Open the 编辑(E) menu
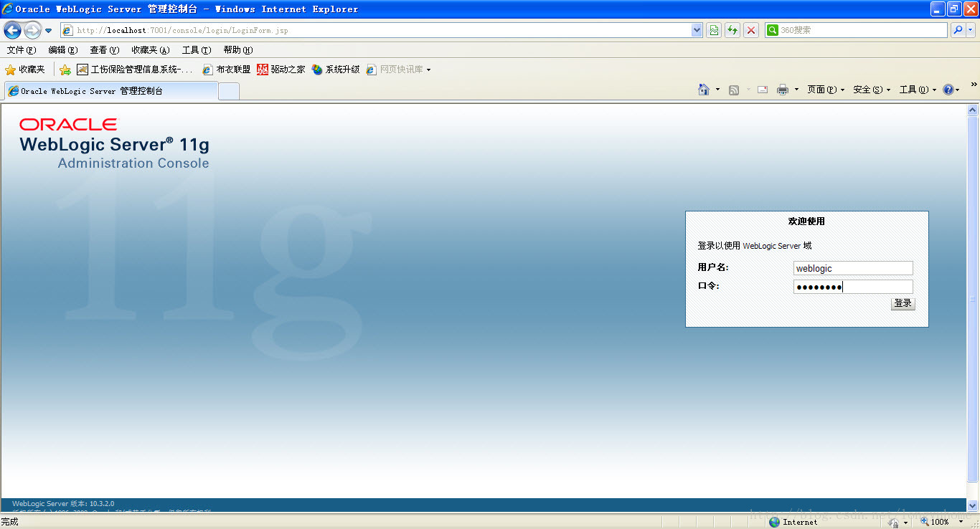 [62, 50]
